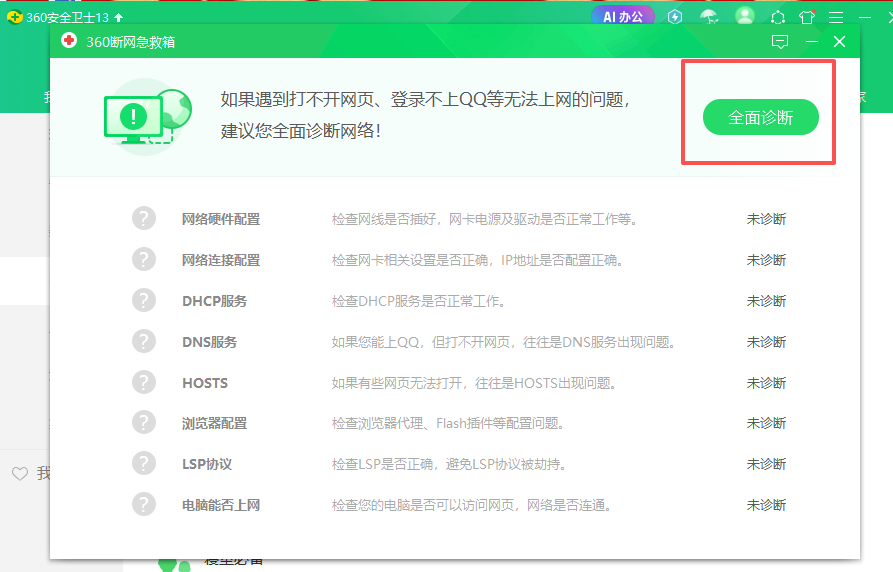This screenshot has height=572, width=893.
Task: Select the DHCP服务 diagnostic item
Action: tap(214, 301)
